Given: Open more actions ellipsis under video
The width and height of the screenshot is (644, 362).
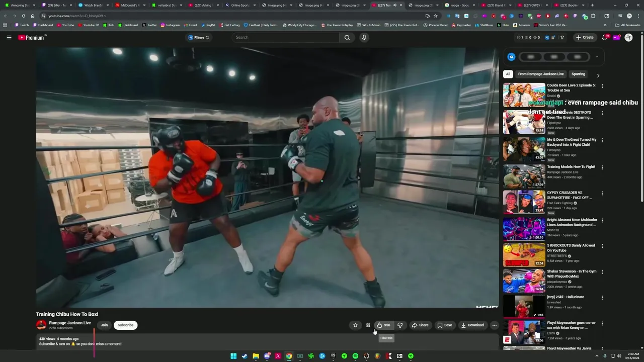Looking at the screenshot, I should [x=494, y=325].
